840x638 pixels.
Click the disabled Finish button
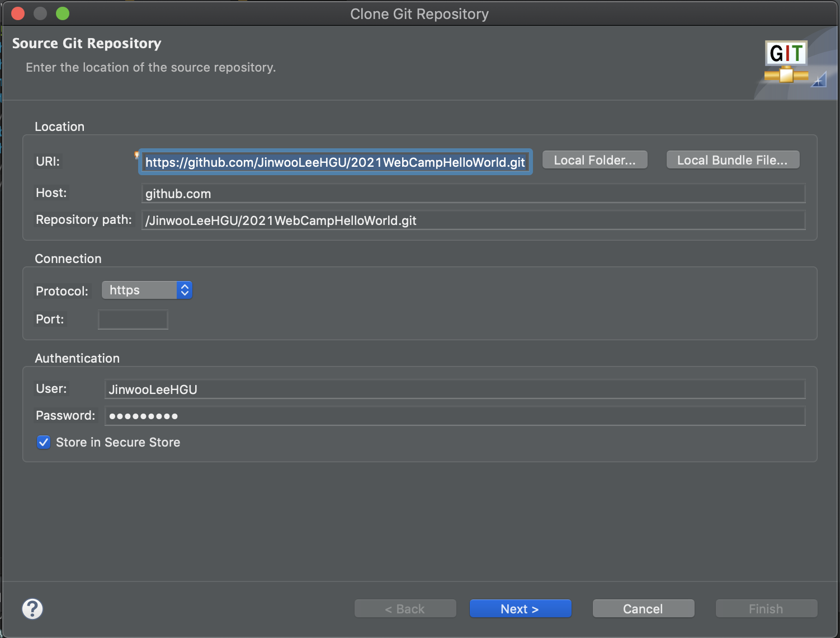pos(766,609)
